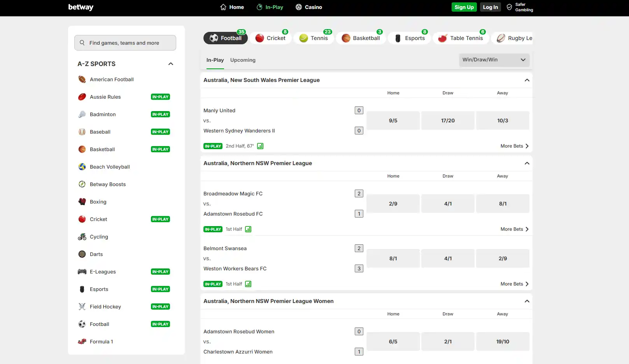Viewport: 629px width, 364px height.
Task: Select draw at 2/1 for Adamstown Women
Action: (448, 341)
